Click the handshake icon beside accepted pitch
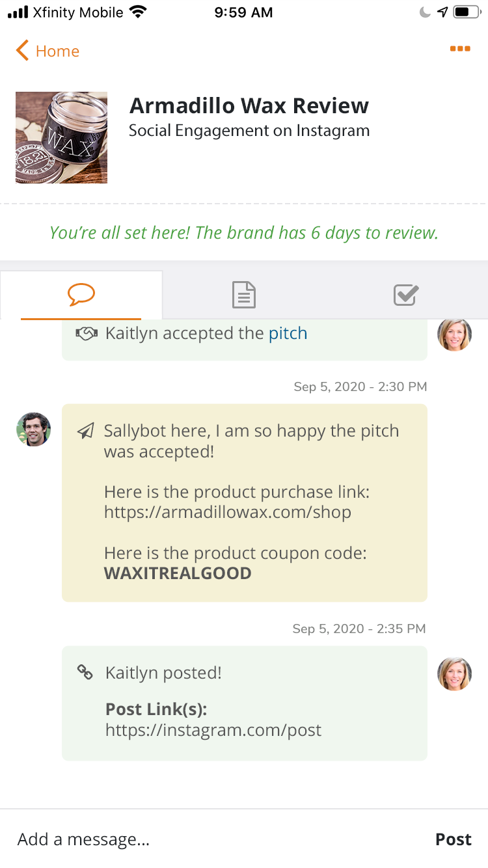 pyautogui.click(x=87, y=334)
